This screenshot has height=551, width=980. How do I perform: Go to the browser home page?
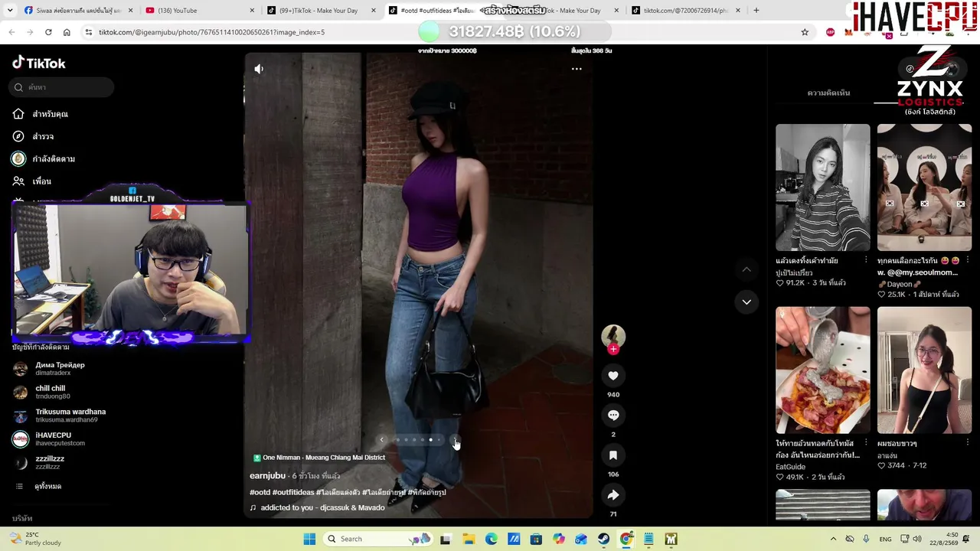(x=67, y=32)
